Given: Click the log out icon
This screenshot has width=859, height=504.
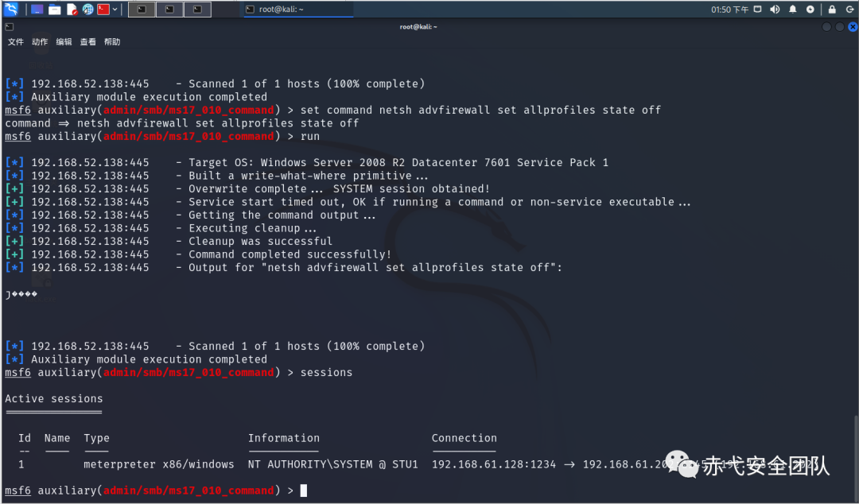Looking at the screenshot, I should (849, 10).
